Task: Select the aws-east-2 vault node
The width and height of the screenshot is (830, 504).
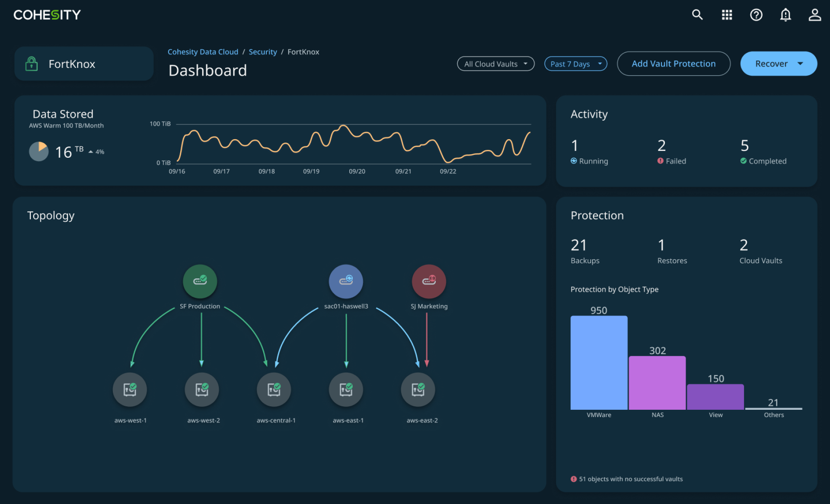Action: click(418, 389)
